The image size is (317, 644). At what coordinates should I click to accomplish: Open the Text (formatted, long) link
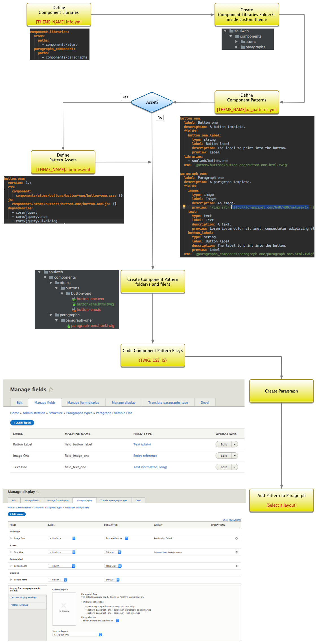tap(150, 467)
